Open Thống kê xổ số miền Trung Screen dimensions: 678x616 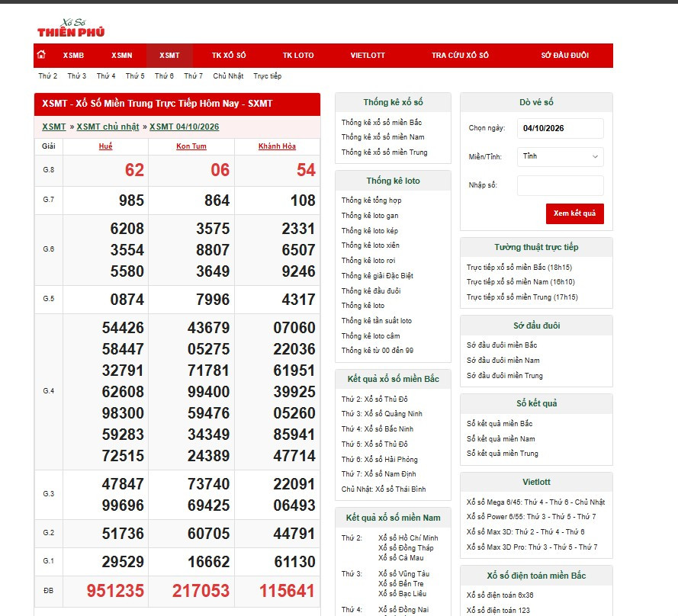click(384, 152)
